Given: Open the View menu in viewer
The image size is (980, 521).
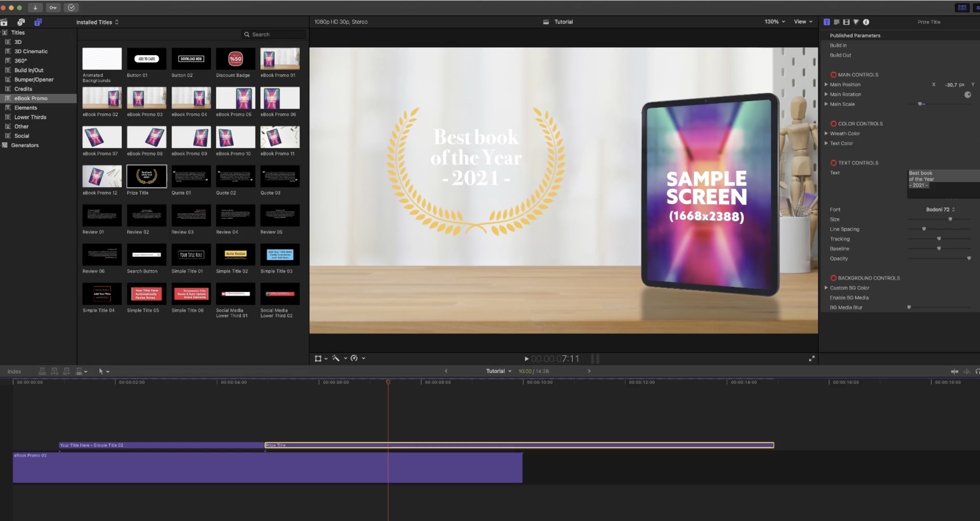Looking at the screenshot, I should (803, 22).
